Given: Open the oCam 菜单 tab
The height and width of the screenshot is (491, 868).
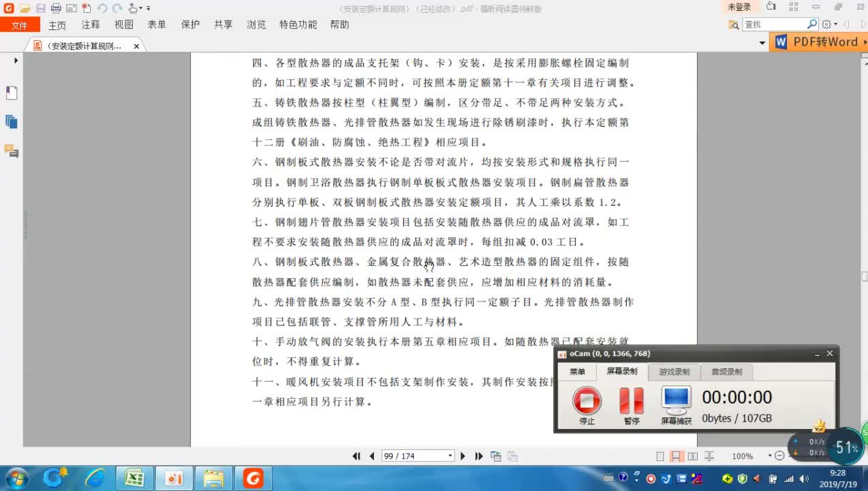Looking at the screenshot, I should pyautogui.click(x=577, y=372).
